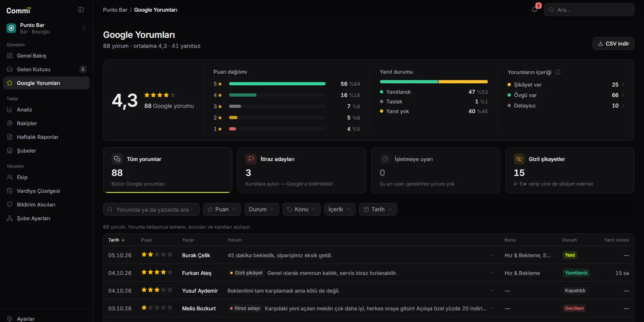
Task: Click the Punto Bar logo icon
Action: tap(11, 28)
